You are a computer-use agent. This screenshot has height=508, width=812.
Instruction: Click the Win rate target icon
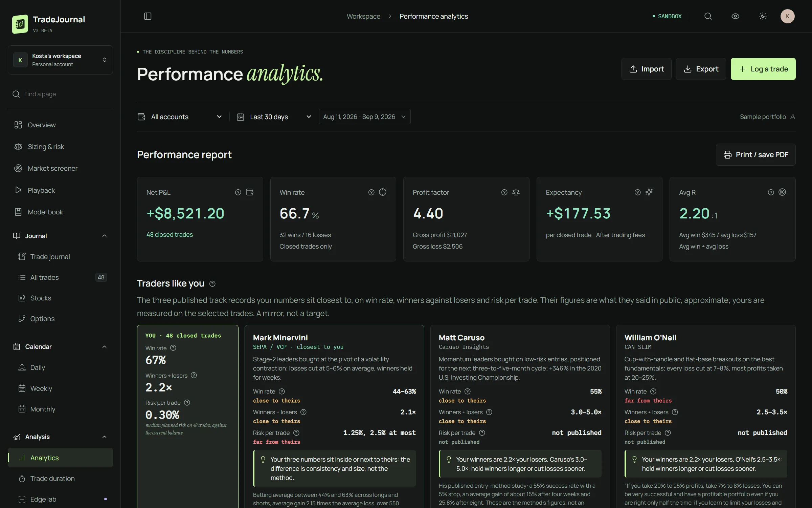tap(383, 192)
